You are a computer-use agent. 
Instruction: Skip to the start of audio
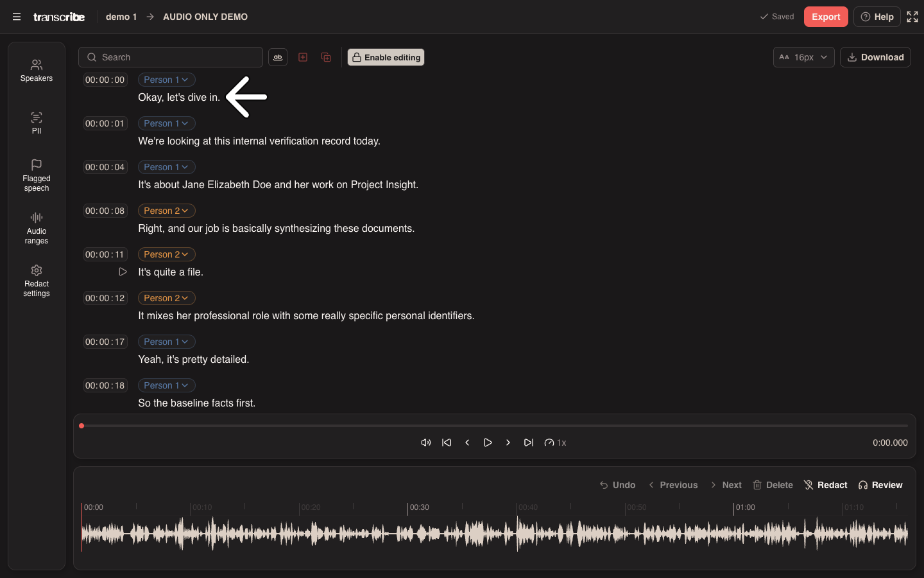click(x=447, y=442)
